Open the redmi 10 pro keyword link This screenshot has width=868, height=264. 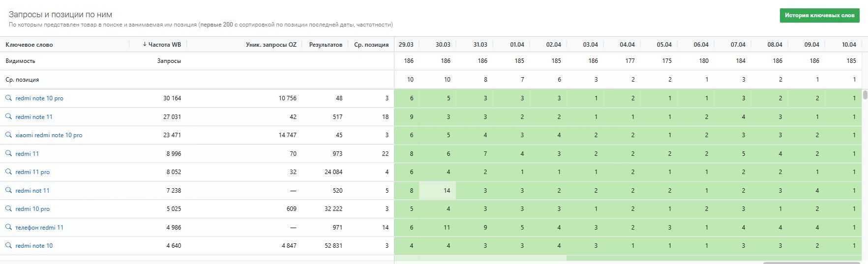(32, 209)
